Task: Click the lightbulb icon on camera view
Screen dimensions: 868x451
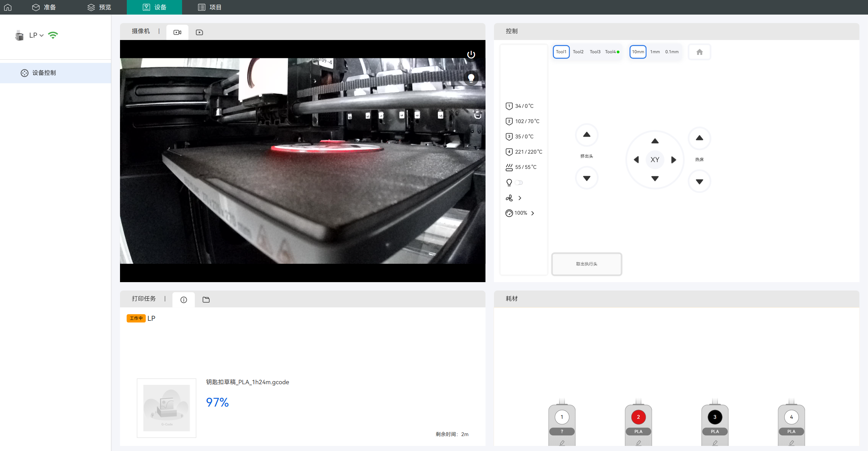Action: 471,78
